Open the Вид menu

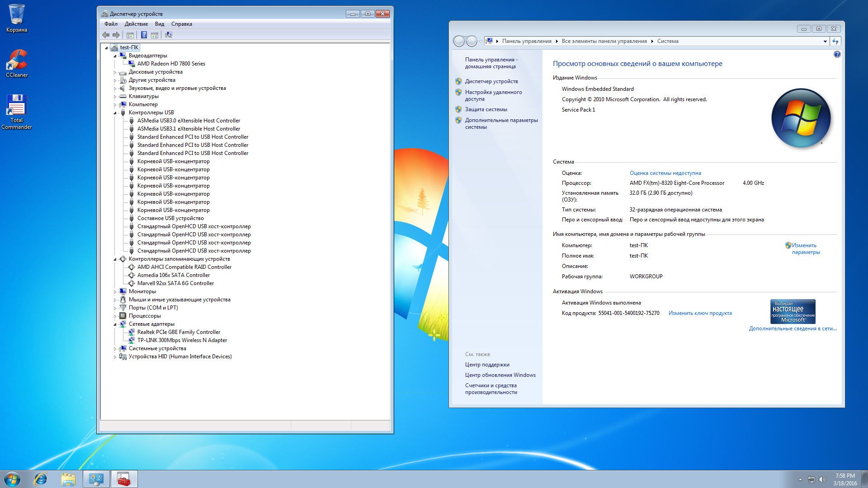pyautogui.click(x=160, y=24)
